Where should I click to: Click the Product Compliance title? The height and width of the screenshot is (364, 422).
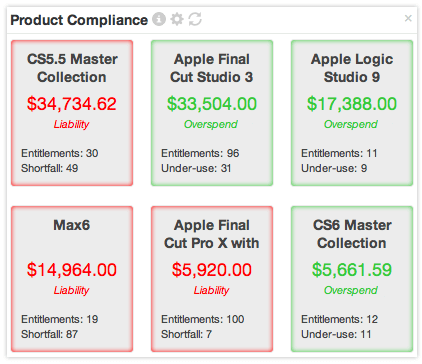tap(79, 20)
